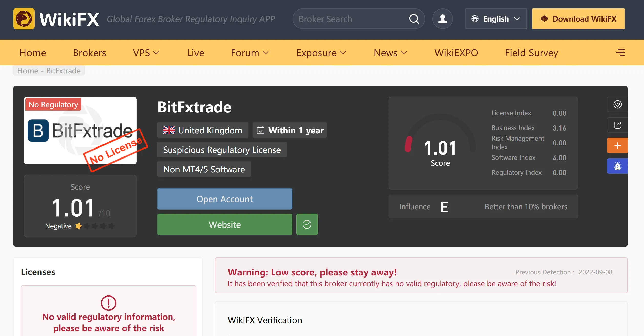Image resolution: width=644 pixels, height=336 pixels.
Task: Open the user account profile icon
Action: tap(442, 19)
